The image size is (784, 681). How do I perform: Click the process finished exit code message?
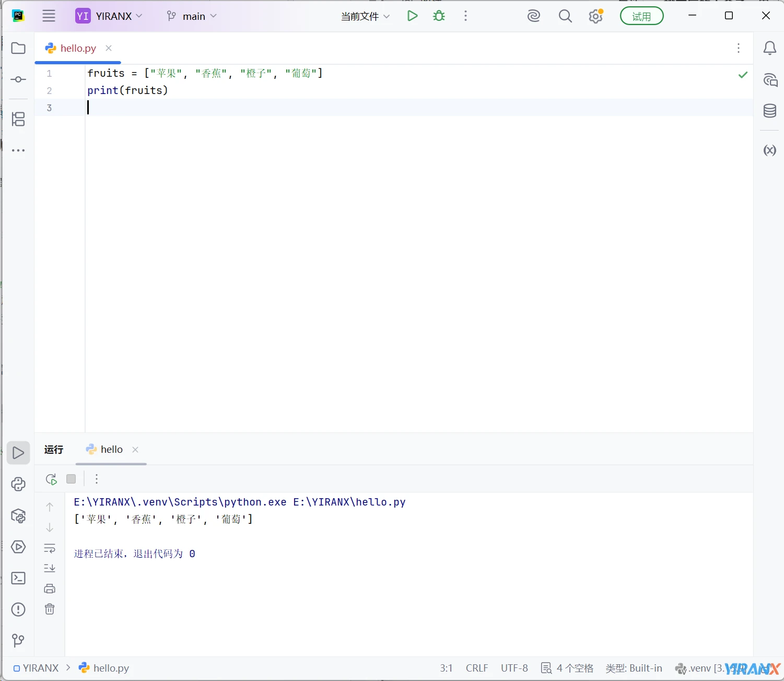tap(135, 554)
